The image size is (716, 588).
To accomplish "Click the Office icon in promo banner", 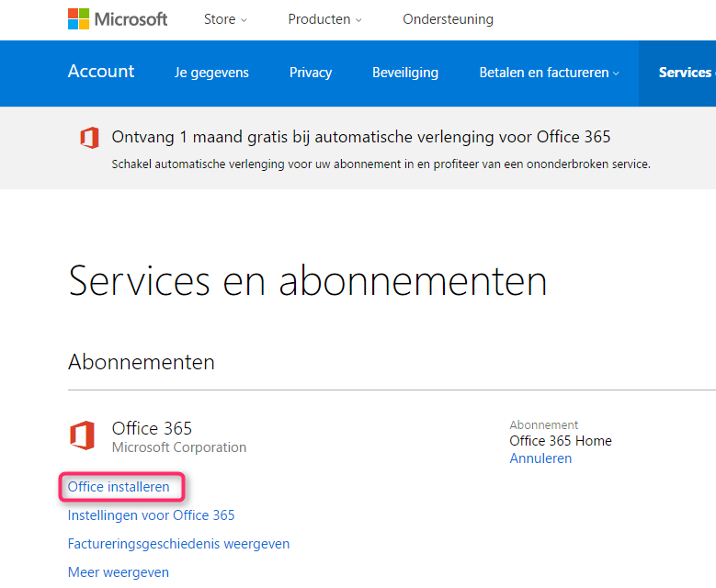I will pyautogui.click(x=89, y=138).
